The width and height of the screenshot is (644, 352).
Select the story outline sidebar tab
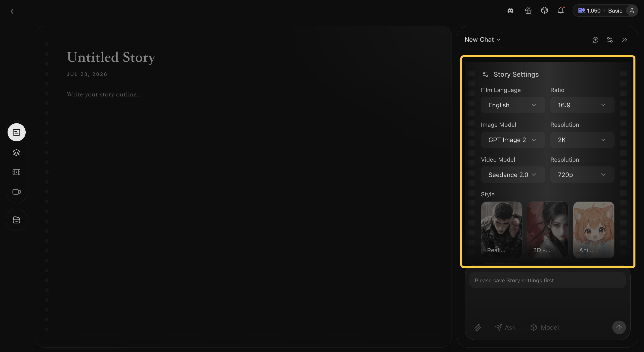[17, 132]
